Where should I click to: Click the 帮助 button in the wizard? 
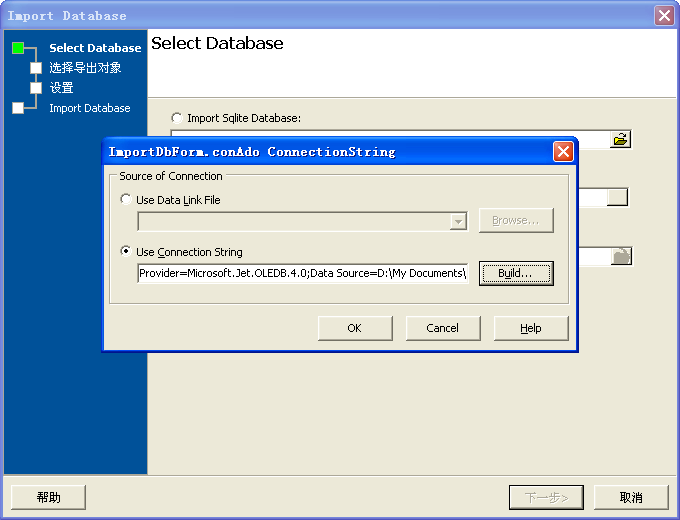click(x=48, y=497)
